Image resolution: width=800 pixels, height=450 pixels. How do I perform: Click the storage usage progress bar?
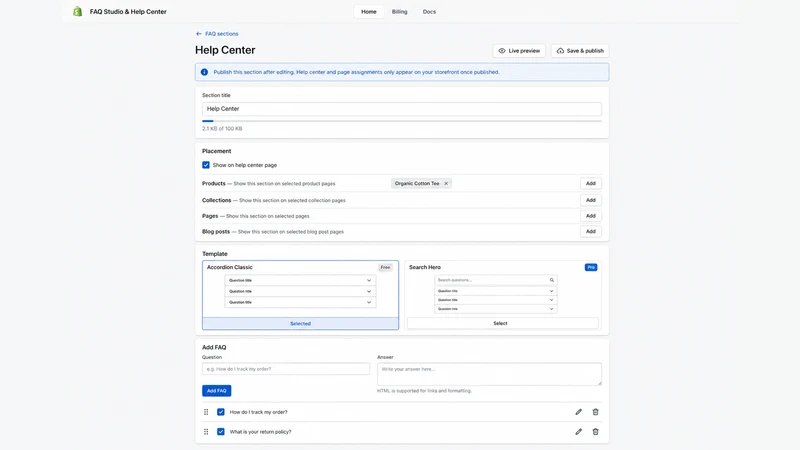pos(402,121)
